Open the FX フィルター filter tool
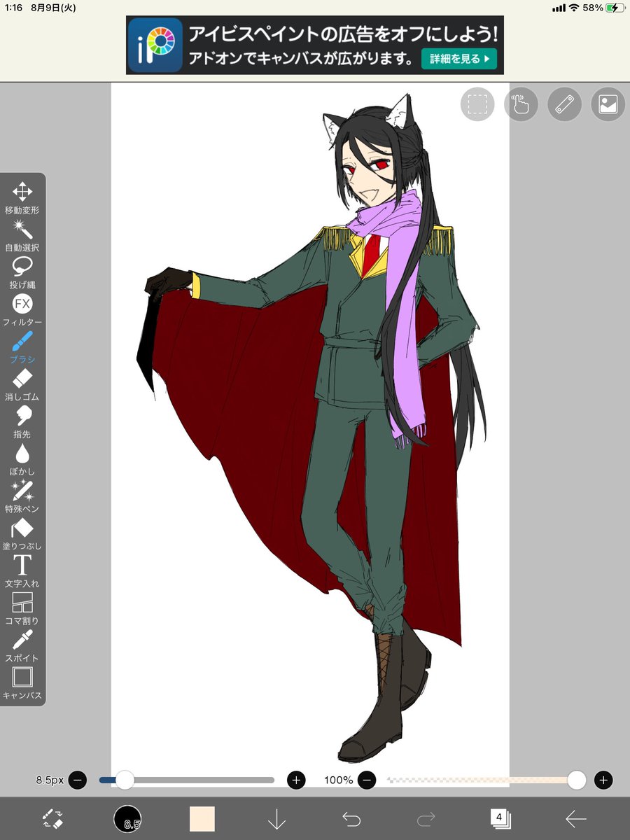Viewport: 630px width, 840px height. (x=22, y=310)
